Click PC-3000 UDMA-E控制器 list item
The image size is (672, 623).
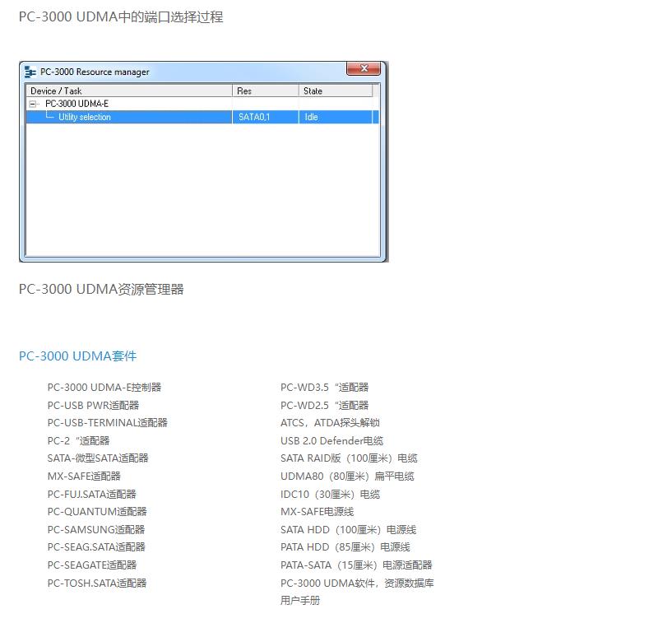pos(104,388)
